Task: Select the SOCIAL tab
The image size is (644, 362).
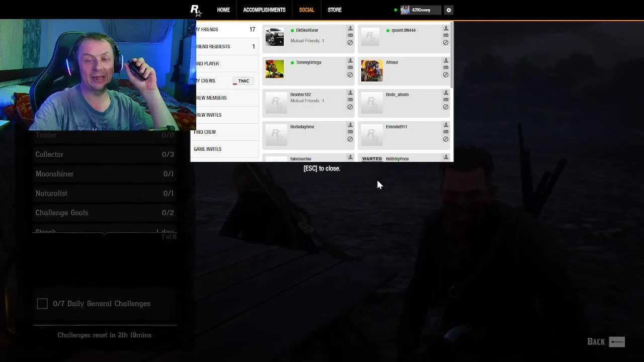Action: (x=306, y=10)
